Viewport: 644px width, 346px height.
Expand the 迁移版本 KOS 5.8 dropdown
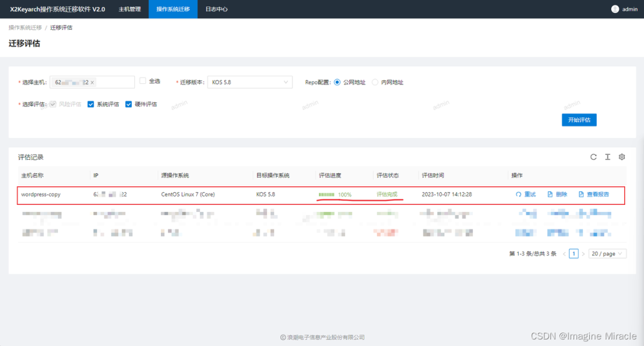click(x=250, y=82)
